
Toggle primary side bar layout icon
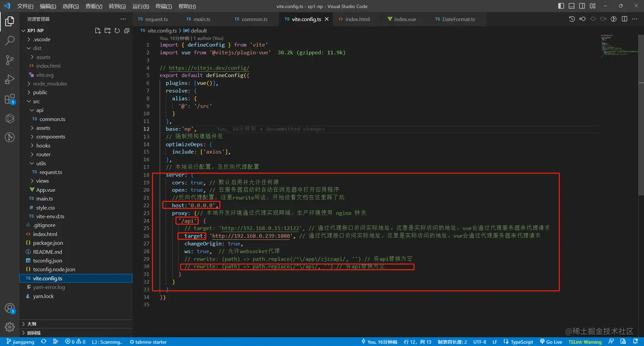click(x=561, y=6)
